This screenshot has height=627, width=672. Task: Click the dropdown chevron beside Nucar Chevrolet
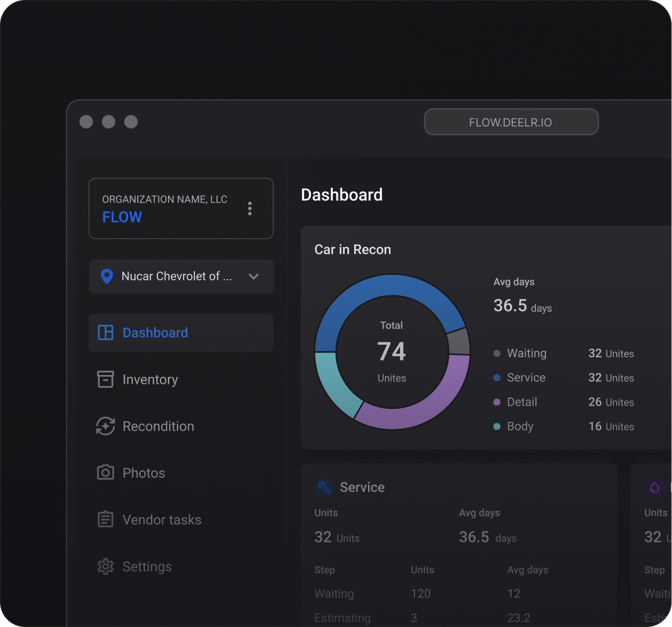(254, 277)
